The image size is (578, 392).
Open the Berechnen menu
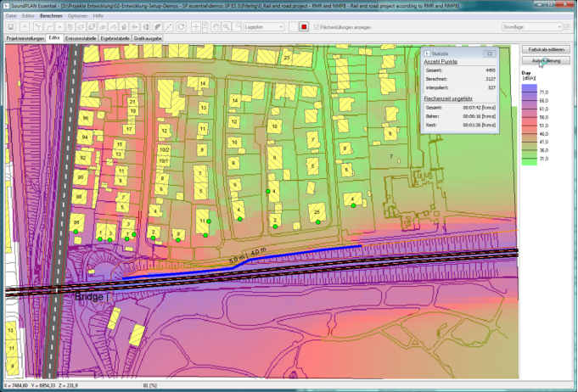[50, 16]
